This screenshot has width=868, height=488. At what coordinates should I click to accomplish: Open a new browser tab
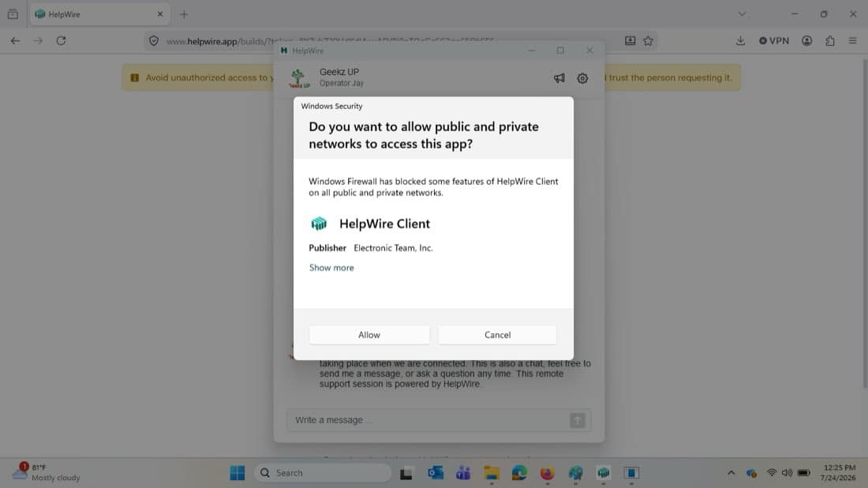185,14
